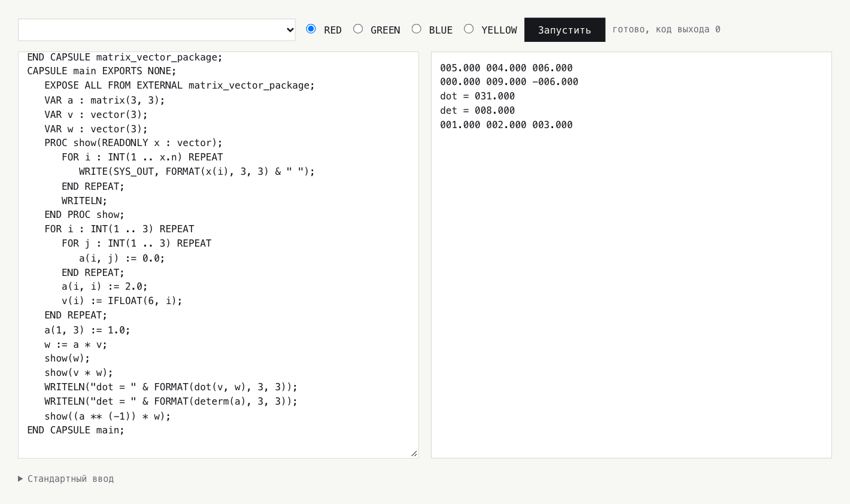The image size is (850, 504).
Task: Click the '001.000 002.000 003.000' output line
Action: point(506,125)
